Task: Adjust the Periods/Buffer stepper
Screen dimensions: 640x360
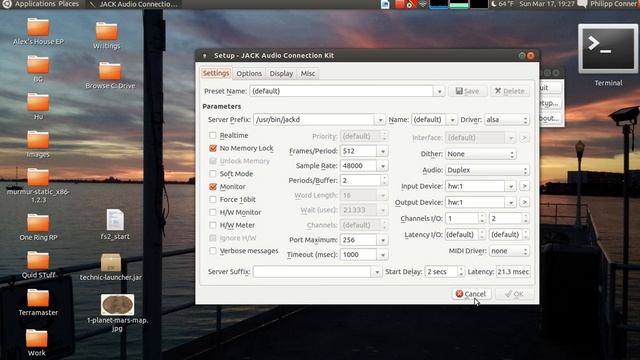Action: coord(384,180)
